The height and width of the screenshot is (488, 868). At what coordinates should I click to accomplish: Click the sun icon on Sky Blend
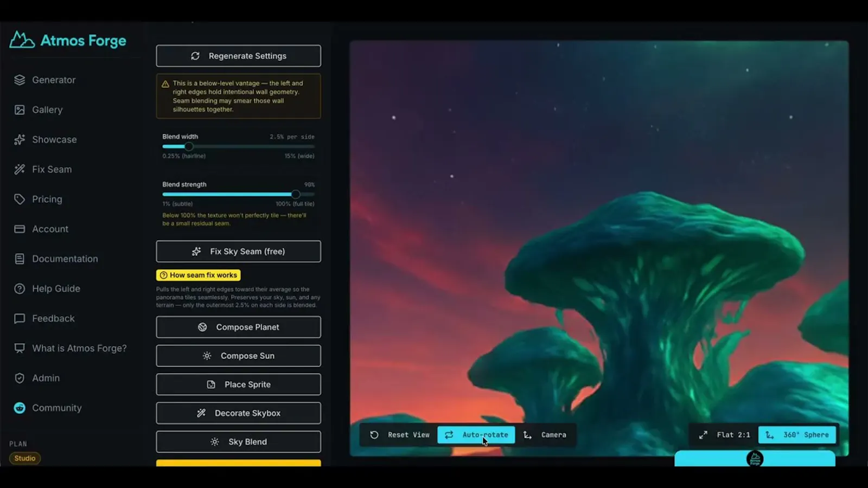pyautogui.click(x=215, y=442)
